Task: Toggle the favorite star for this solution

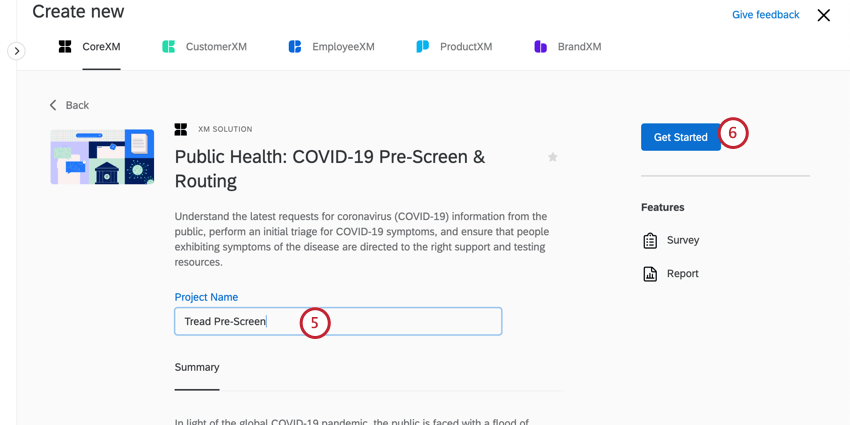Action: [x=552, y=157]
